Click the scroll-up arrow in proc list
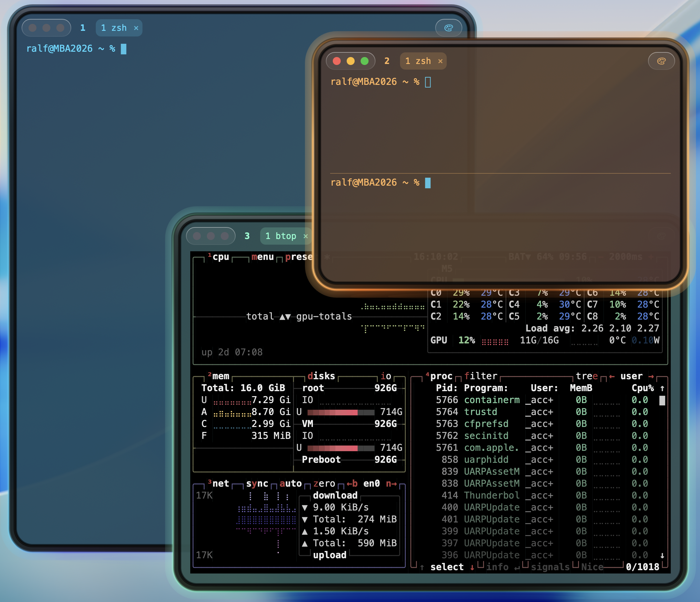The image size is (700, 602). point(662,388)
